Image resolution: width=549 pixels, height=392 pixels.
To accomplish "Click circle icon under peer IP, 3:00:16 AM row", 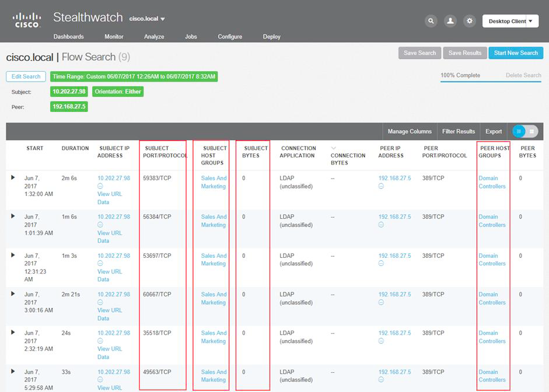I will tap(382, 302).
